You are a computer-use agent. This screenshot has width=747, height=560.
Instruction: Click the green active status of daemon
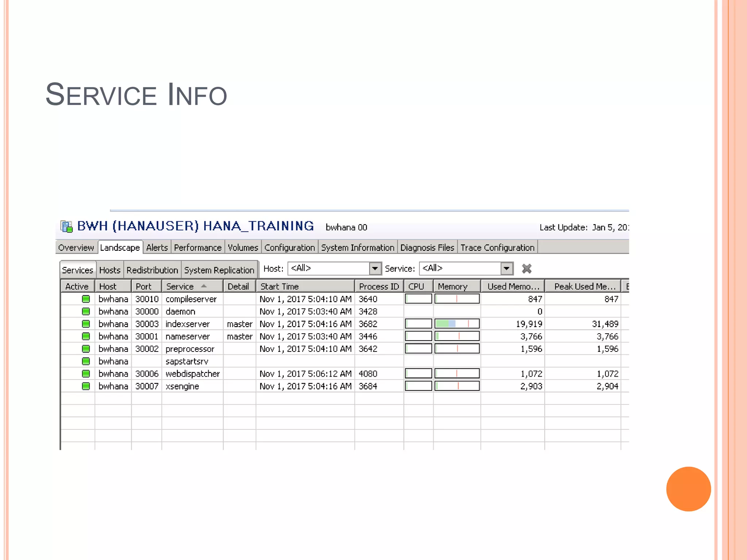pos(86,311)
